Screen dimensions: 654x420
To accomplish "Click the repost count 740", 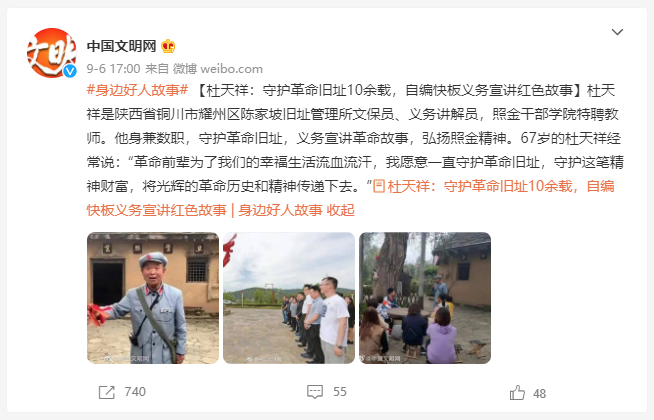I will click(x=135, y=392).
